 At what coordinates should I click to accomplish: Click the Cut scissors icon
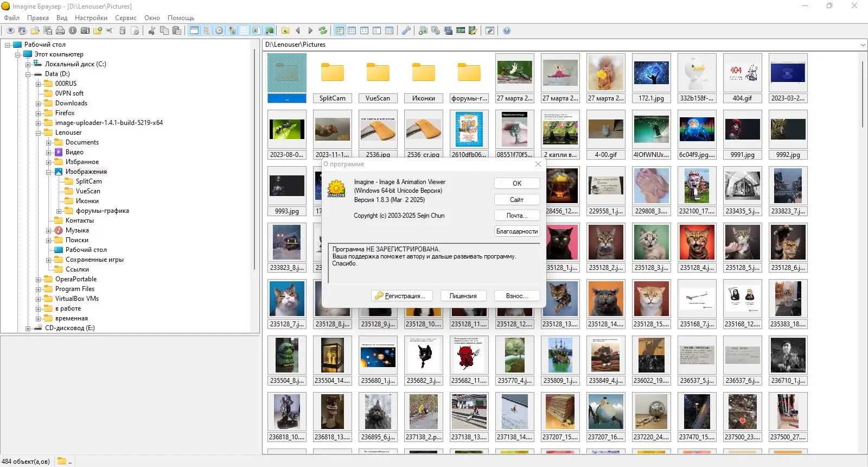tap(152, 31)
